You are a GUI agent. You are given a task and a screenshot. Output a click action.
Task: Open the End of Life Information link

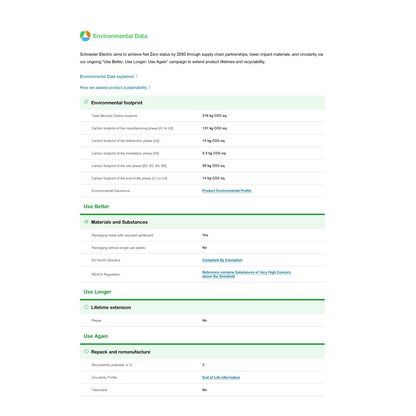221,377
